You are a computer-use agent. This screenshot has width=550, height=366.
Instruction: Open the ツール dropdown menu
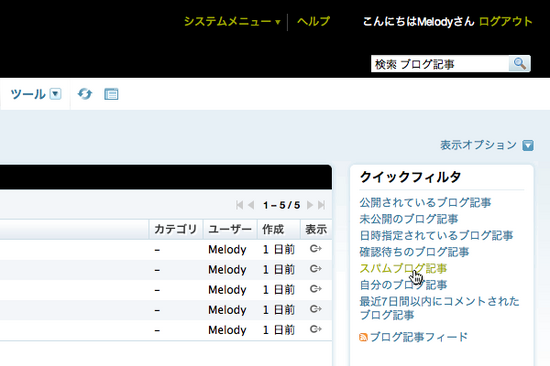(x=36, y=94)
